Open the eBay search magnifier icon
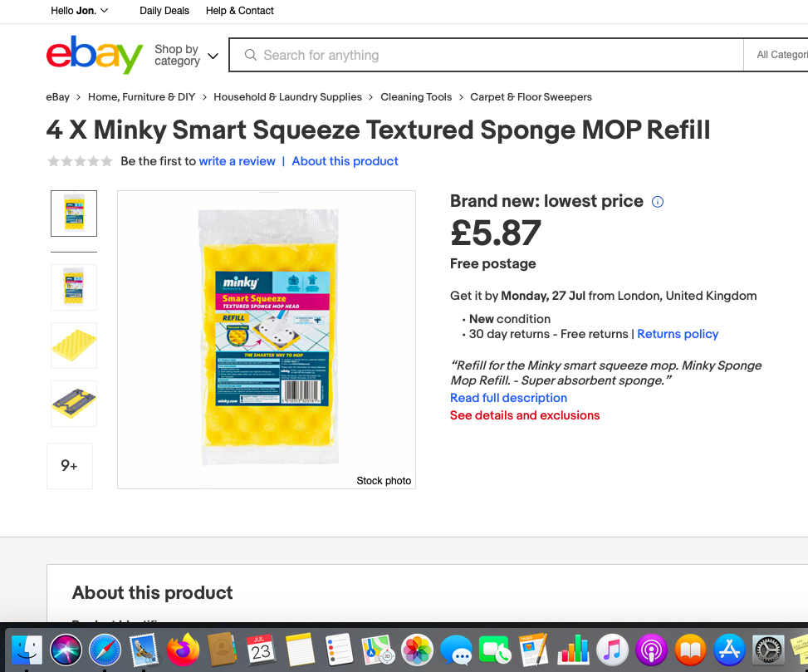The width and height of the screenshot is (808, 672). click(x=250, y=55)
